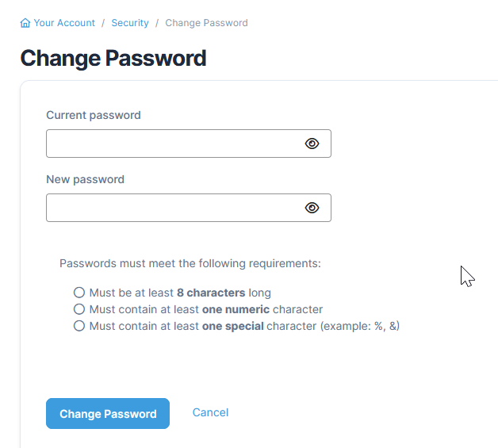The image size is (498, 448).
Task: Click the Change Password breadcrumb item
Action: (x=206, y=23)
